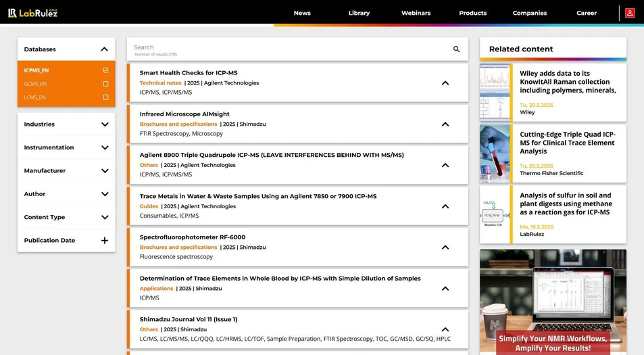644x355 pixels.
Task: Click the Technical notes content type label
Action: [160, 83]
